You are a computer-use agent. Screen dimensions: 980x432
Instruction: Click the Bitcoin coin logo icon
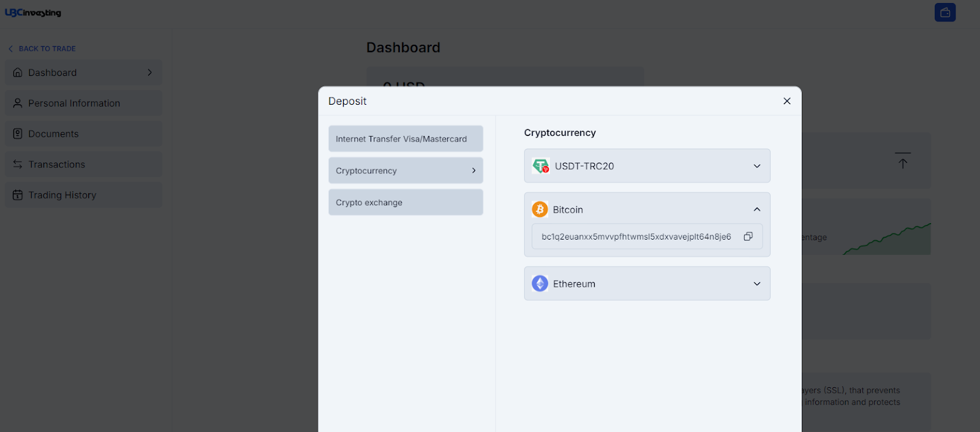pos(540,210)
